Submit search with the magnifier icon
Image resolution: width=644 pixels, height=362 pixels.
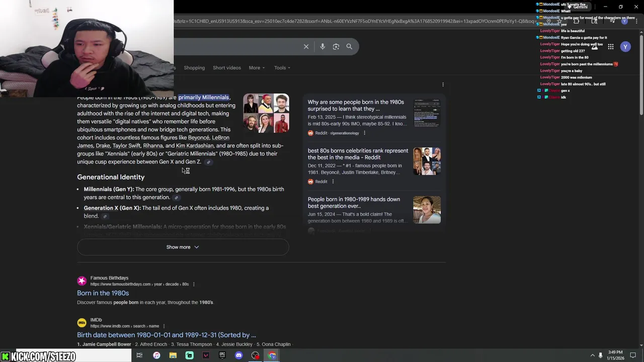tap(349, 47)
